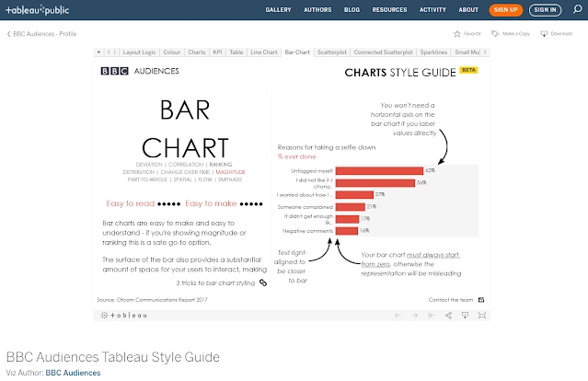Viewport: 588px width, 381px height.
Task: Open the search magnifier in the header
Action: [578, 9]
